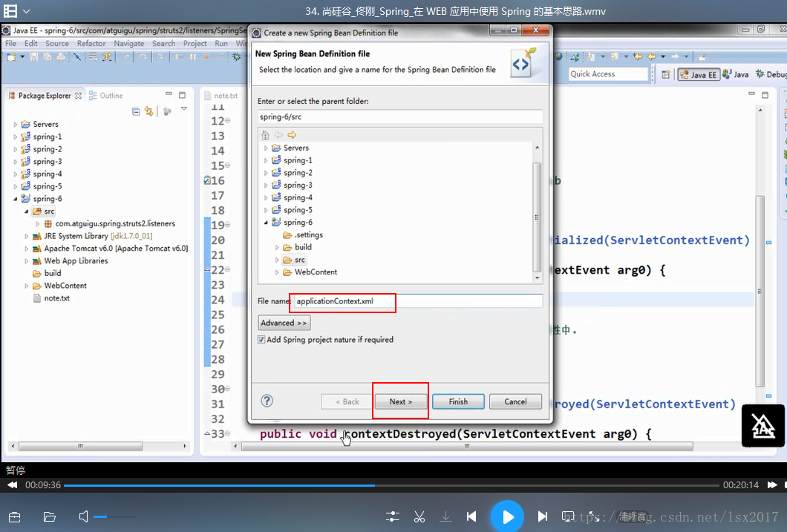Click Last Edit Location arrow icon
This screenshot has height=532, width=787.
click(x=638, y=56)
